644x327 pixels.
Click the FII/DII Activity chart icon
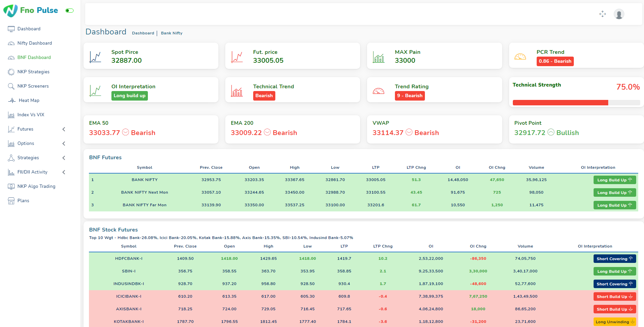tap(11, 172)
